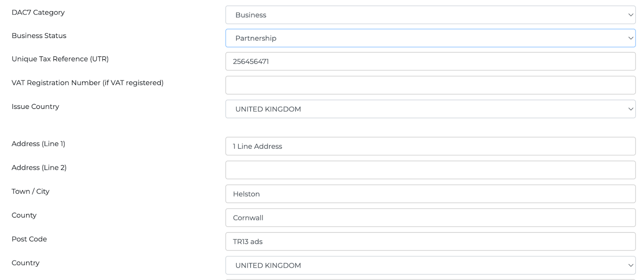This screenshot has width=644, height=280.
Task: Select the Post Code field with TR13 ads
Action: [430, 242]
